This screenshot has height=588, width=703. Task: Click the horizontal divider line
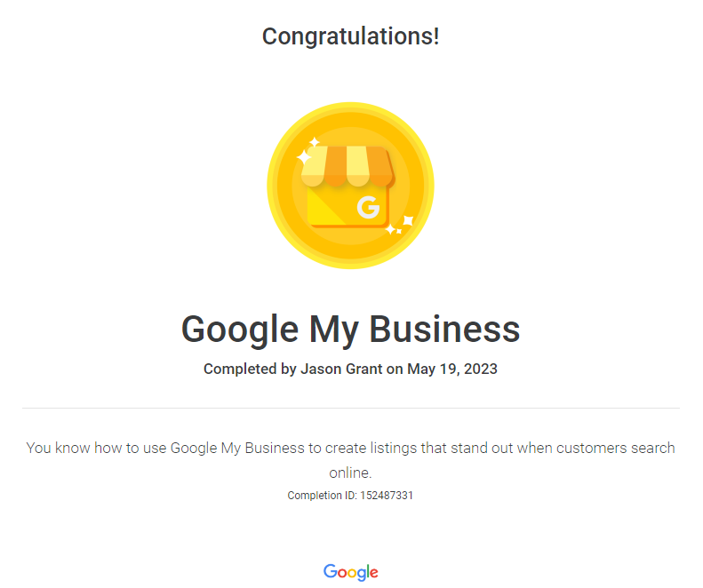350,409
